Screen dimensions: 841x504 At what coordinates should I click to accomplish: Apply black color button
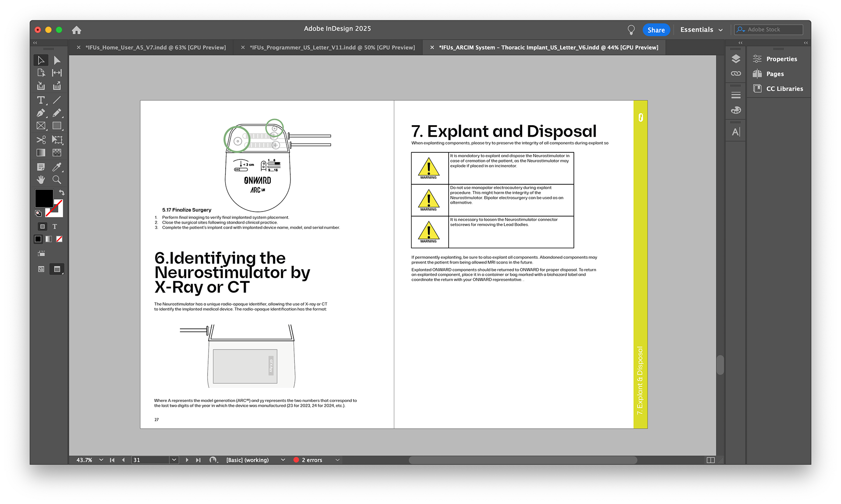[38, 239]
